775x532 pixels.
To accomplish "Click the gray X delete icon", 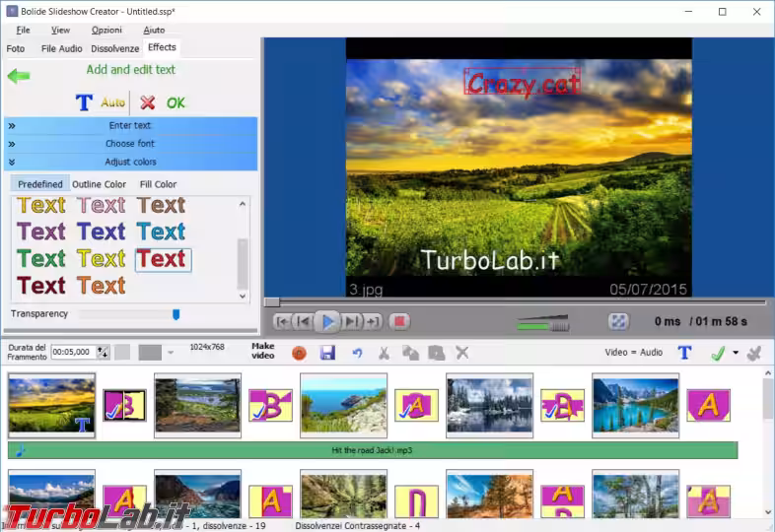I will click(x=462, y=353).
